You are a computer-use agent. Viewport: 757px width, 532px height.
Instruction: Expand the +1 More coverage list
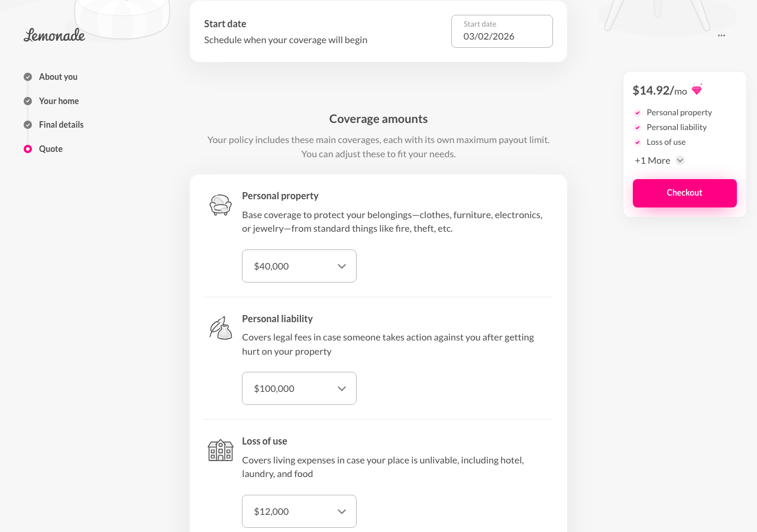679,160
